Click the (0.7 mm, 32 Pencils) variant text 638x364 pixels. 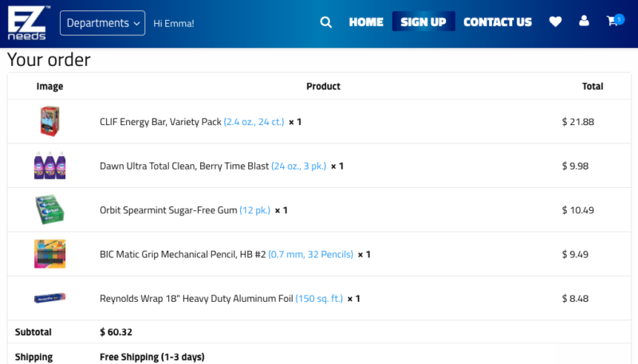pos(310,255)
